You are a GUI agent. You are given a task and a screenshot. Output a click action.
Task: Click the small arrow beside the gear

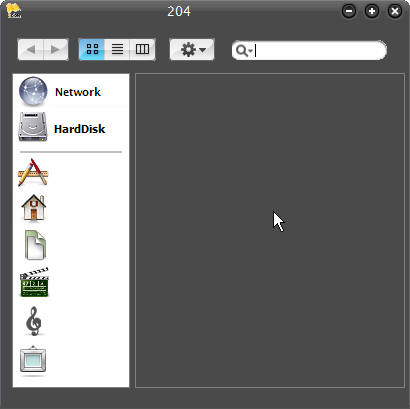coord(203,50)
